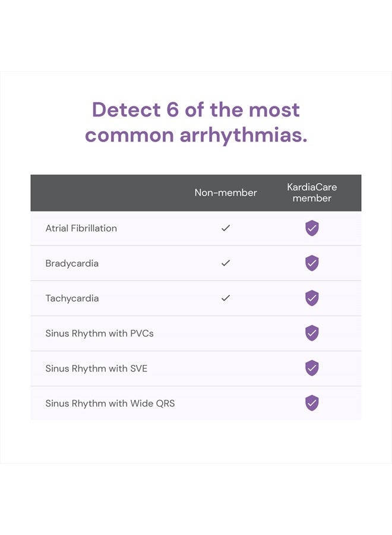Click the purple shield for Bradycardia
The image size is (392, 535).
tap(312, 263)
